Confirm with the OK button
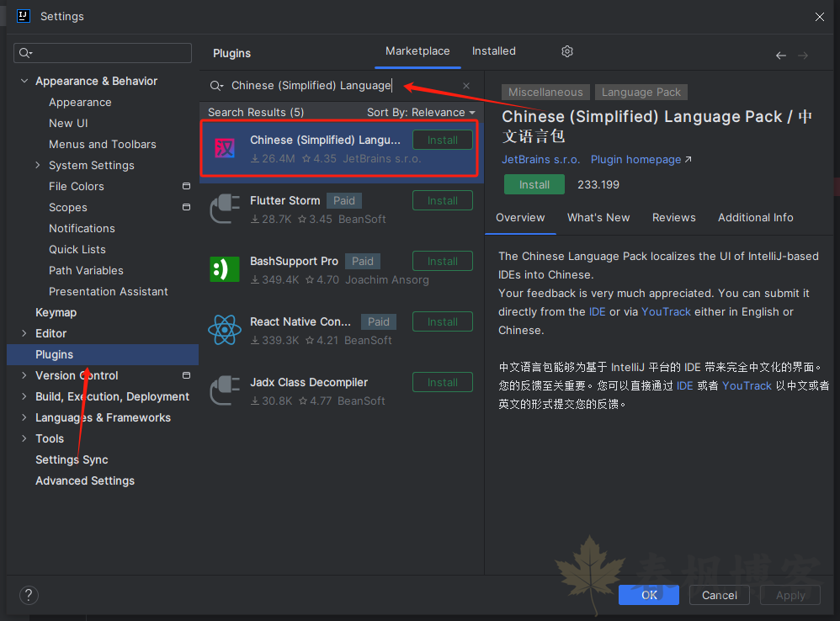 pyautogui.click(x=649, y=595)
